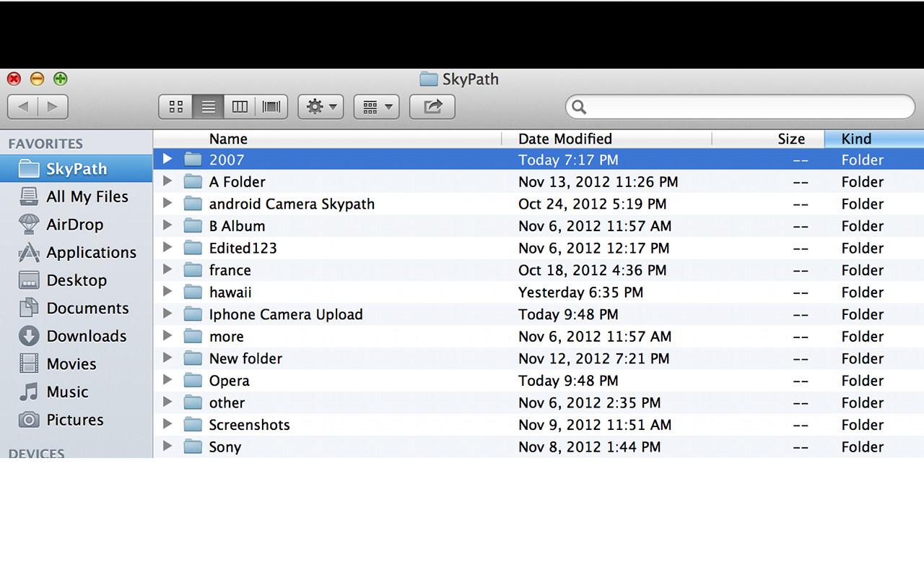Switch to column view

[240, 107]
